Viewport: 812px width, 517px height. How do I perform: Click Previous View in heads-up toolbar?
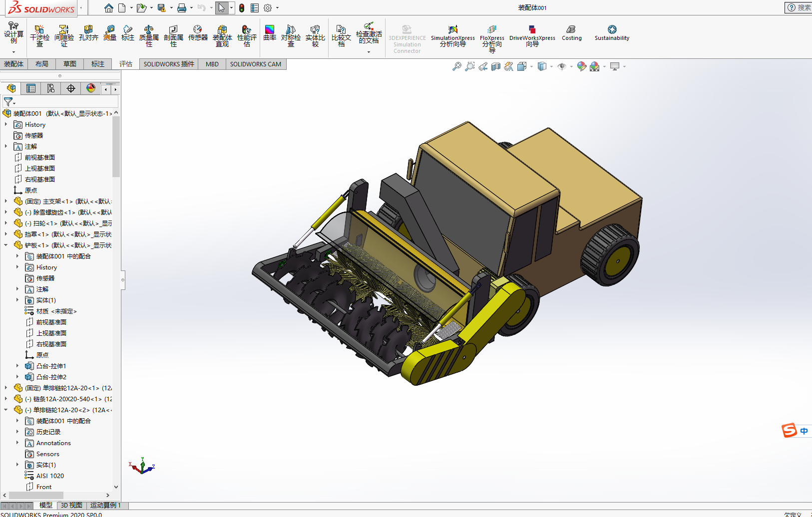click(483, 66)
